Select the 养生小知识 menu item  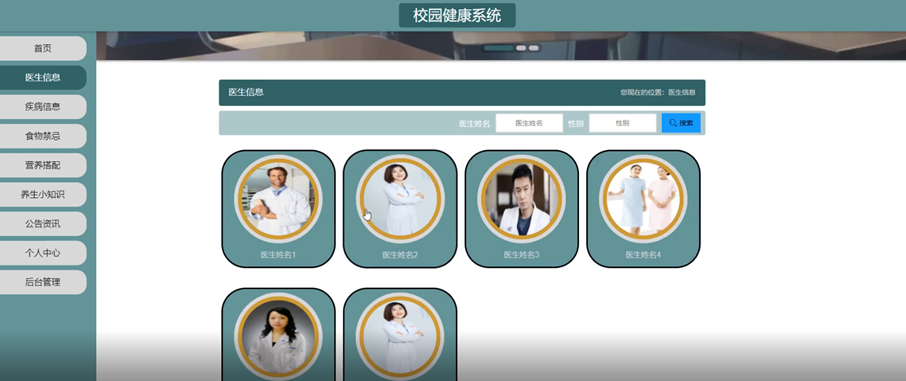click(x=42, y=195)
